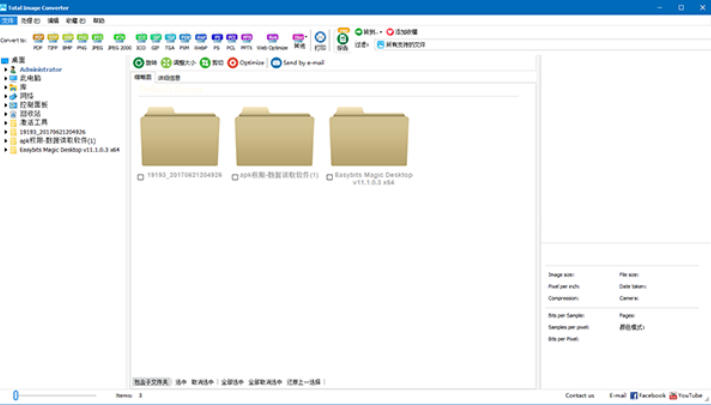This screenshot has height=405, width=711.
Task: Expand the Network (网络) tree node
Action: [x=5, y=96]
